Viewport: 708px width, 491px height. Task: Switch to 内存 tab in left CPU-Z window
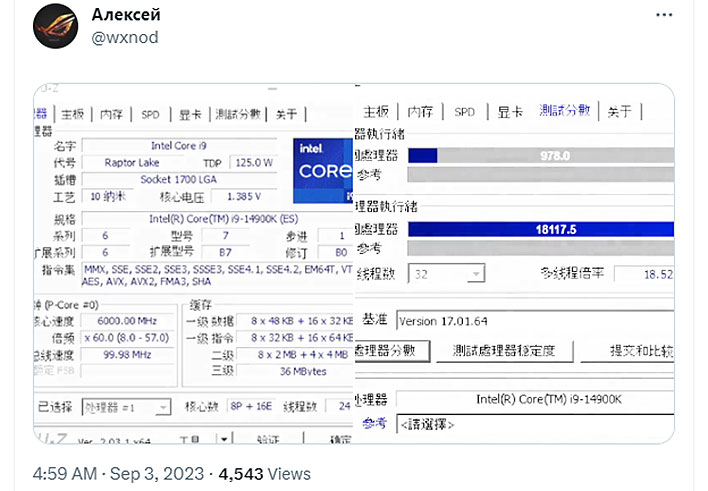coord(111,114)
